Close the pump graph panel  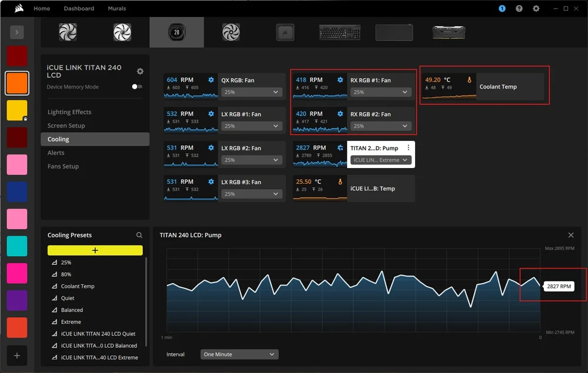pos(571,235)
